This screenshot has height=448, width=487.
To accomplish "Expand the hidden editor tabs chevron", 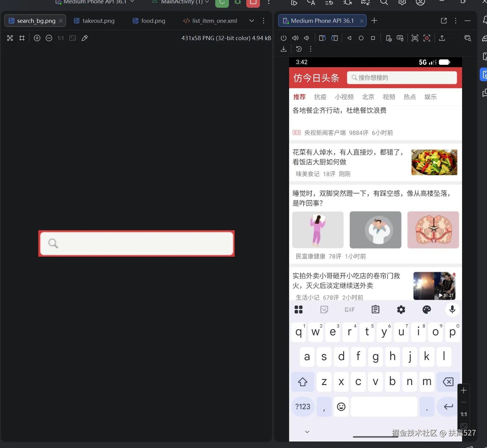I will point(251,21).
